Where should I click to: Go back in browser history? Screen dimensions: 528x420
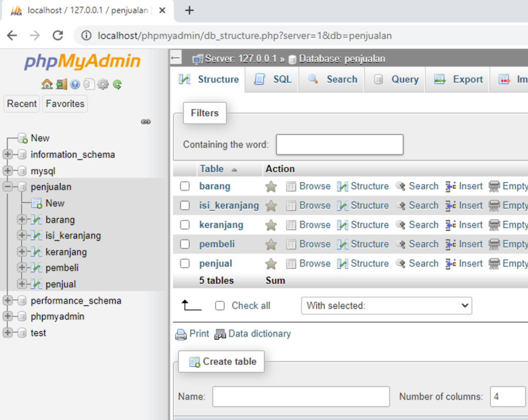tap(12, 36)
